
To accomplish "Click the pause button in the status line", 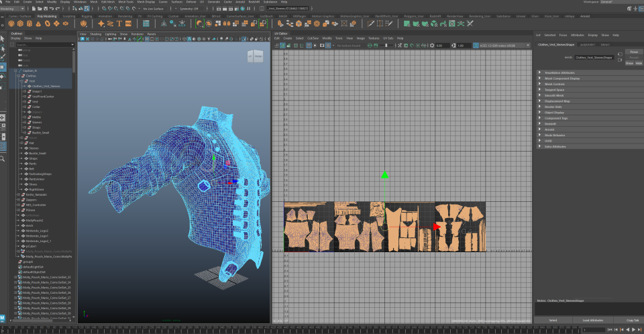I will (x=248, y=9).
